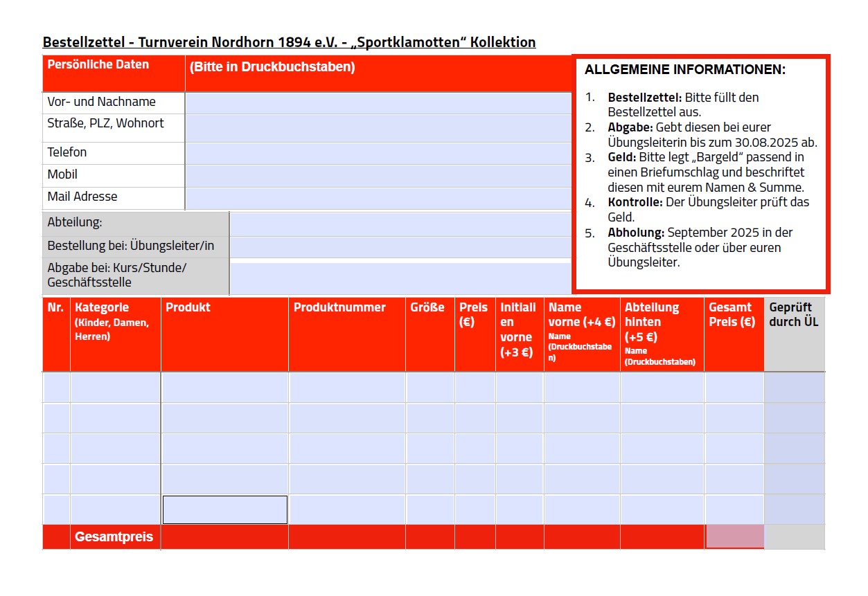This screenshot has width=868, height=596.
Task: Click the 'Preis (€)' column header
Action: click(474, 314)
